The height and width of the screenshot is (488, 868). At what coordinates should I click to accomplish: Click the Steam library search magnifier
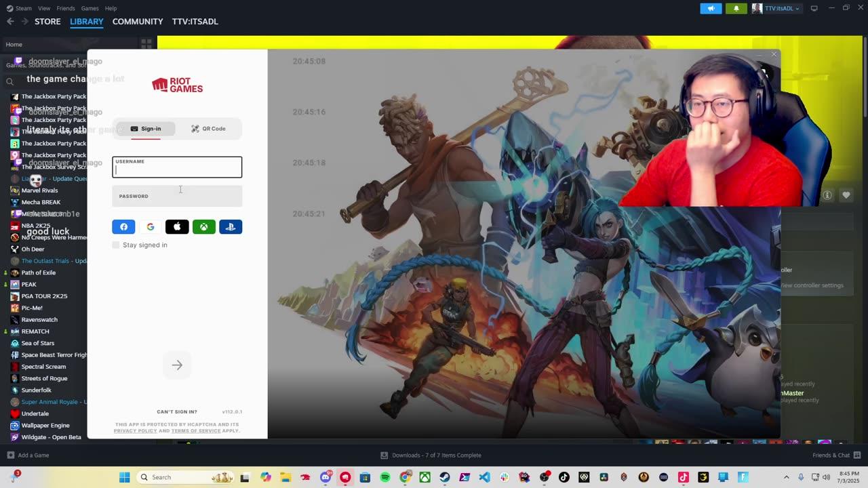tap(9, 81)
